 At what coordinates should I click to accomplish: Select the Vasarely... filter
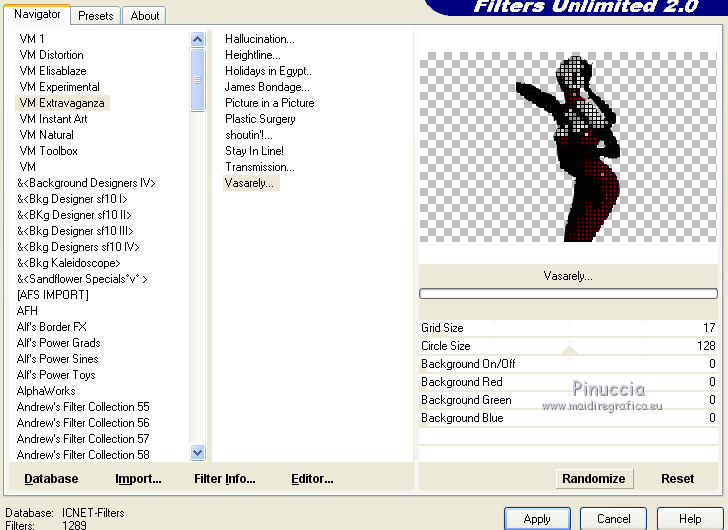click(x=251, y=183)
